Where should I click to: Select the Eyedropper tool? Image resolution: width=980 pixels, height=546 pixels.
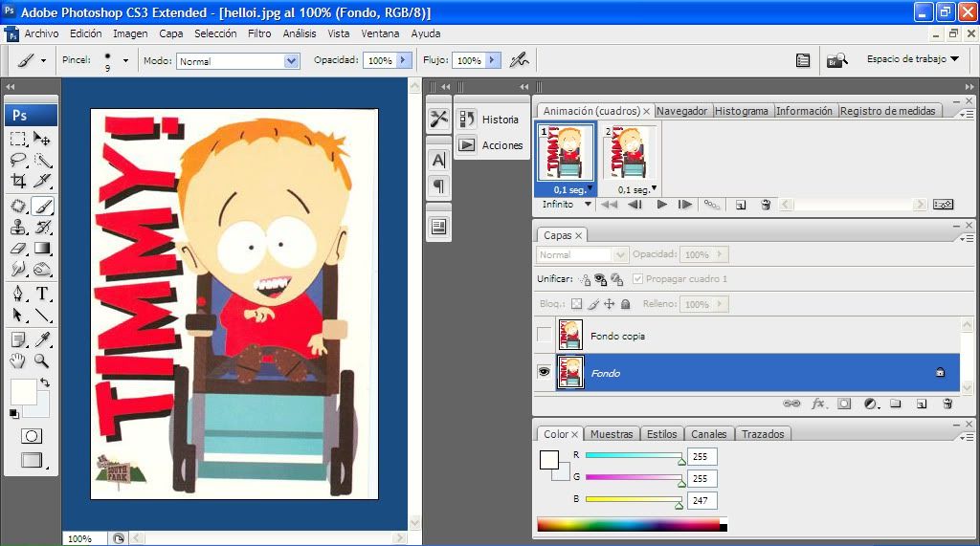tap(42, 339)
